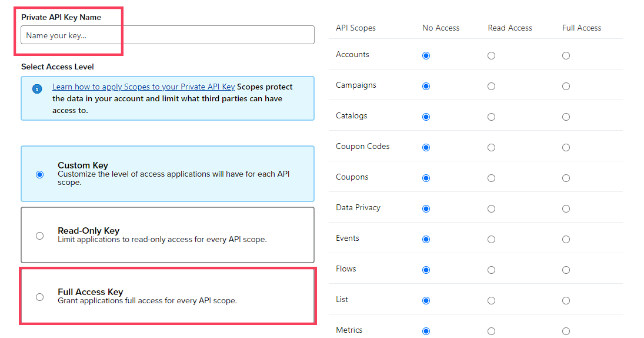
Task: Click the blue info icon in scopes notice
Action: (x=37, y=89)
